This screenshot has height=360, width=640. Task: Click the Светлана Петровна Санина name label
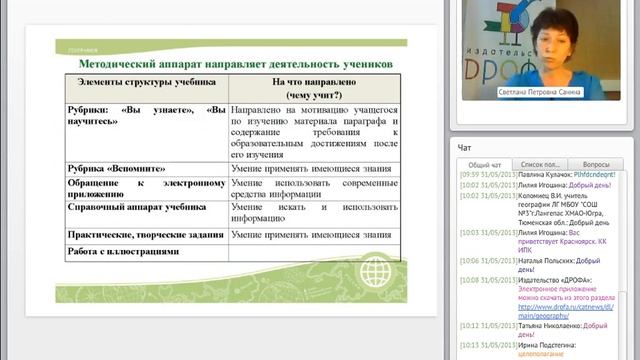click(x=539, y=92)
